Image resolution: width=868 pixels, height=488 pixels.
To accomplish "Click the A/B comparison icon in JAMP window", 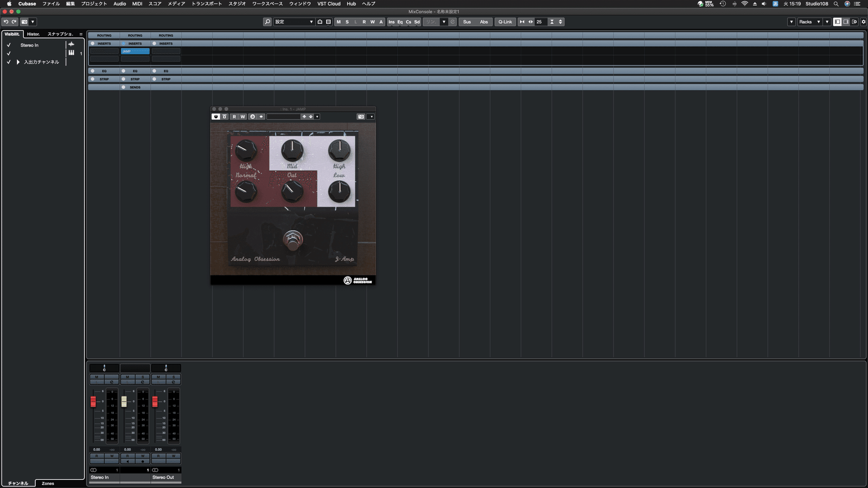I will point(252,117).
